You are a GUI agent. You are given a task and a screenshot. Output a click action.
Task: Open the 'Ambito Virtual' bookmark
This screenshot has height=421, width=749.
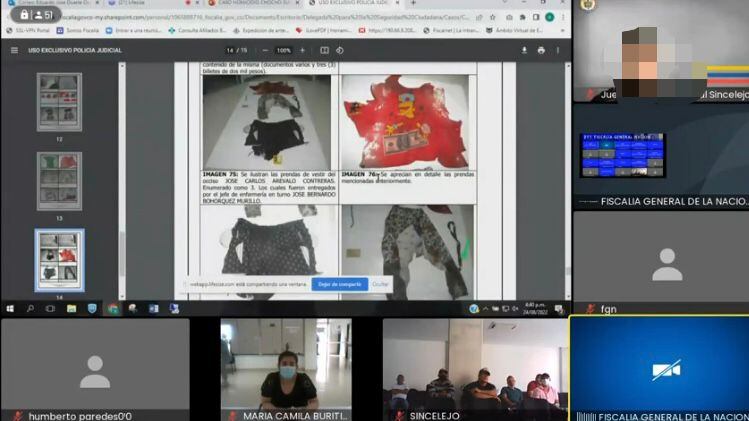(514, 30)
